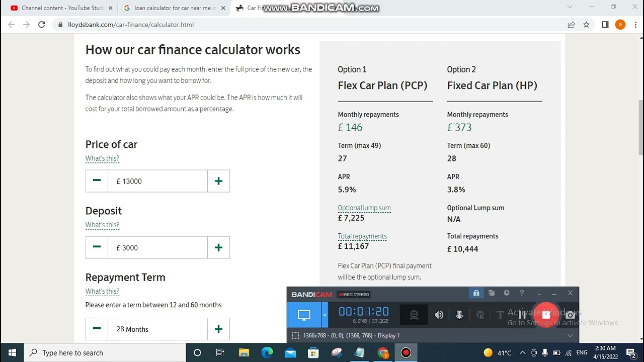Open the Chrome profile avatar

pos(620,25)
